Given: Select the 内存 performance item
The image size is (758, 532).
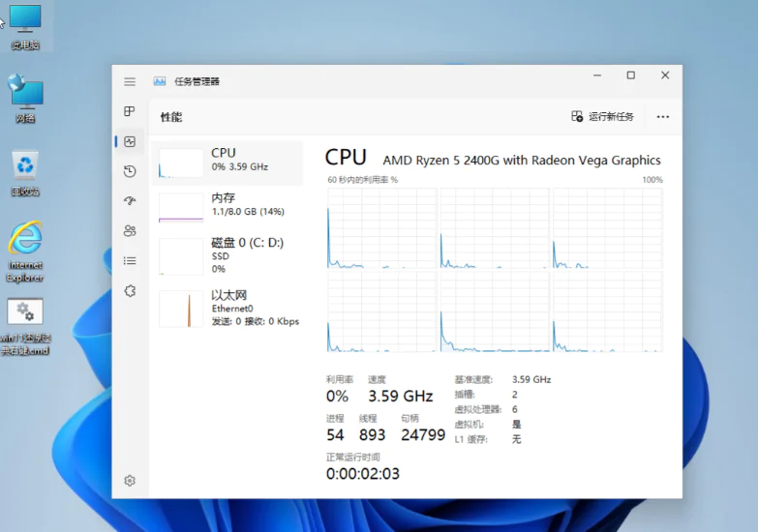Looking at the screenshot, I should pyautogui.click(x=227, y=207).
